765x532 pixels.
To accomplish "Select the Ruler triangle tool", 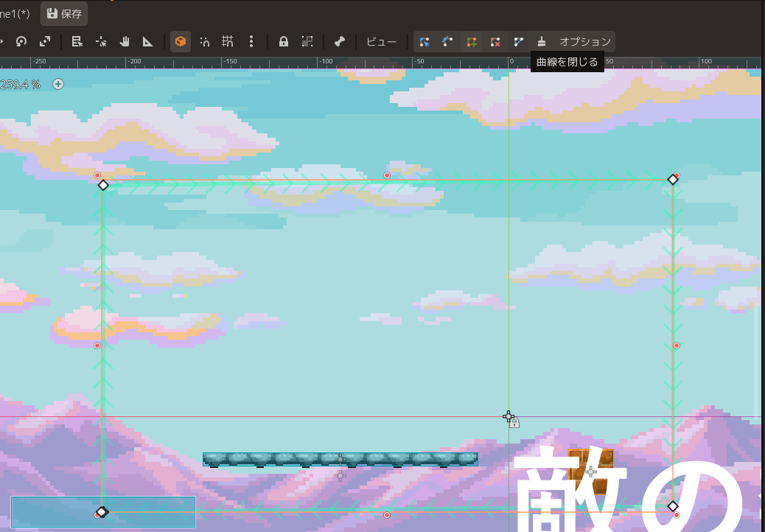I will pyautogui.click(x=147, y=41).
